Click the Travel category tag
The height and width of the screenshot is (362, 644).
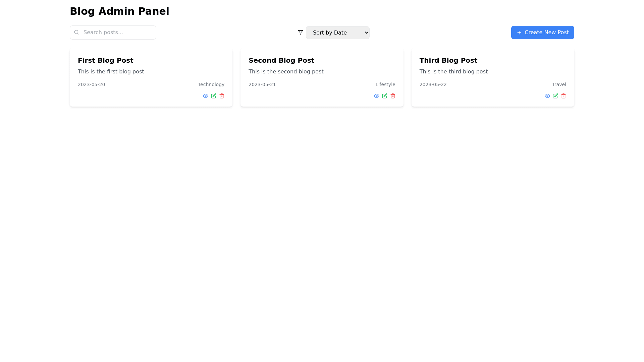pos(559,84)
